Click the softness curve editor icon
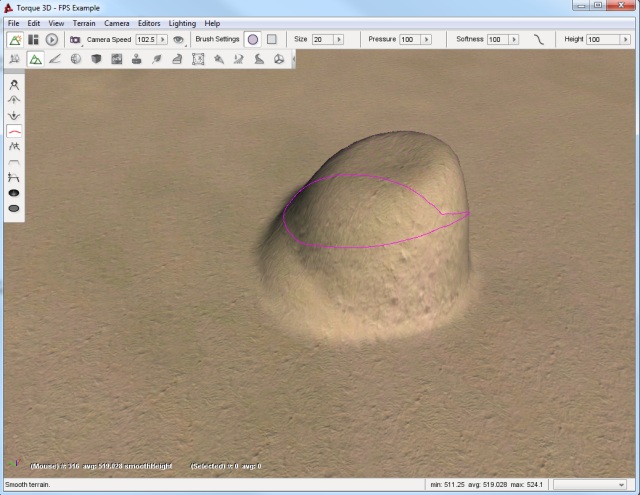640x495 pixels. [538, 39]
